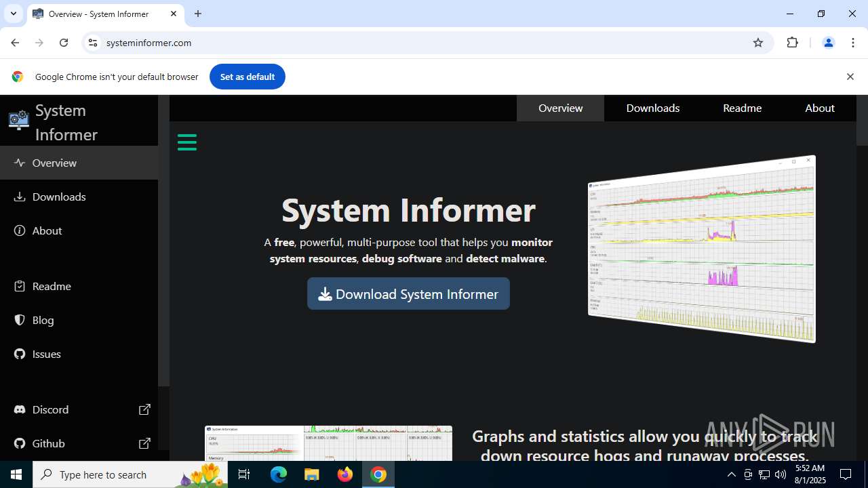Click the Blog shield icon in sidebar
This screenshot has height=488, width=868.
(x=20, y=320)
